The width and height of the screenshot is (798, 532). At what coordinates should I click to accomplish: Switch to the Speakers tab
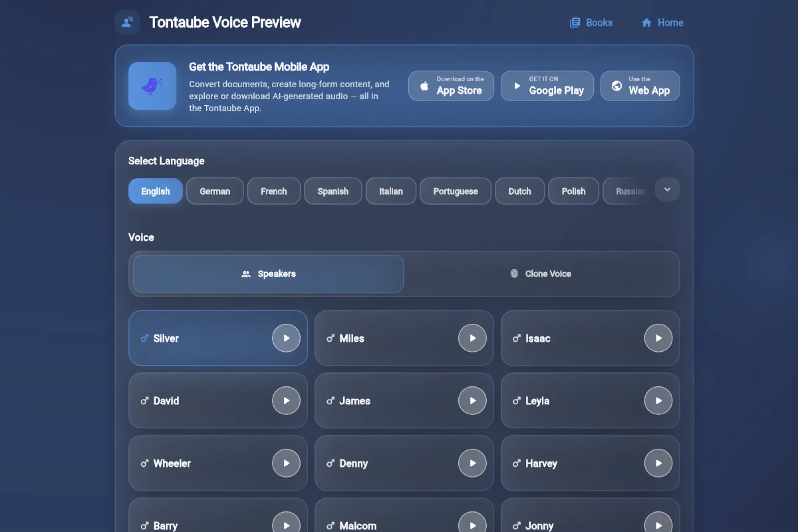click(268, 274)
